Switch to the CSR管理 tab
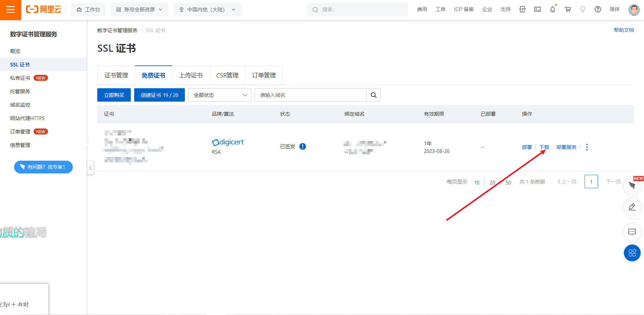 (x=227, y=75)
